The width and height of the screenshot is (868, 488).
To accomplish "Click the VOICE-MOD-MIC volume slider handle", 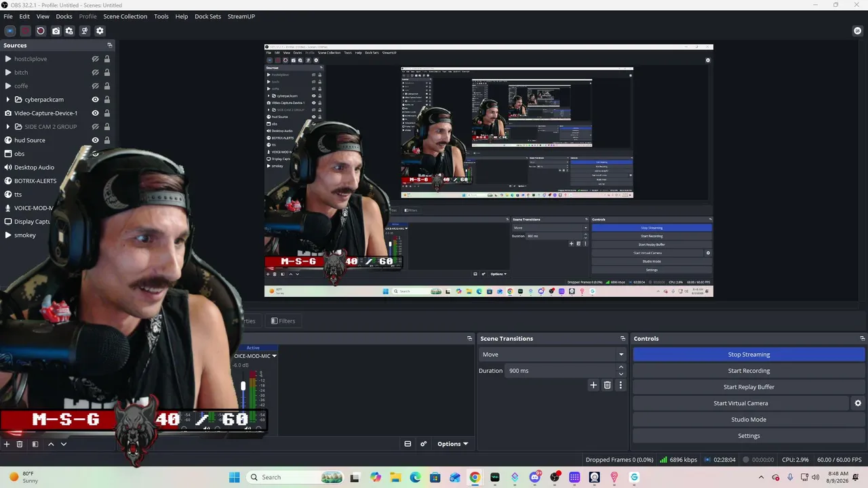I will (x=243, y=386).
